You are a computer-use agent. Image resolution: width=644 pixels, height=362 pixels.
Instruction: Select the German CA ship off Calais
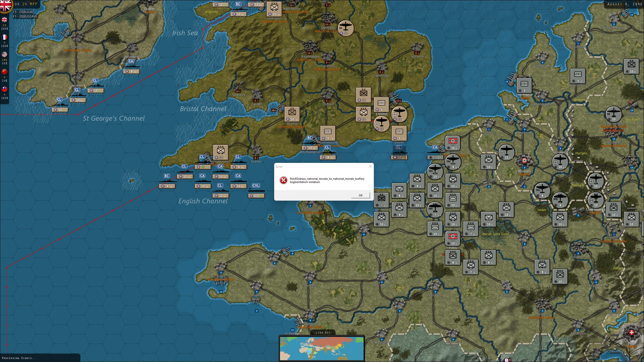pyautogui.click(x=435, y=152)
